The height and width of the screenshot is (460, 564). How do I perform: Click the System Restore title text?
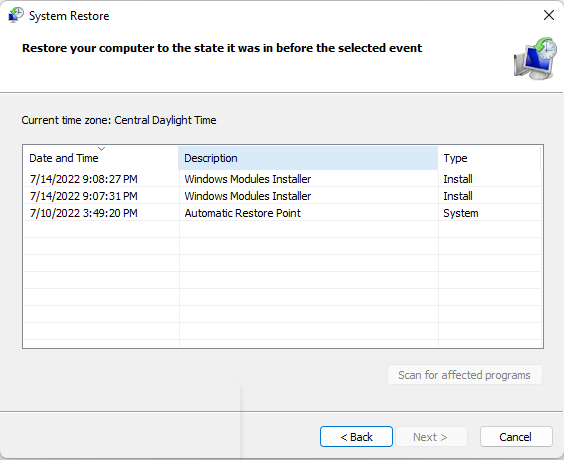(69, 16)
